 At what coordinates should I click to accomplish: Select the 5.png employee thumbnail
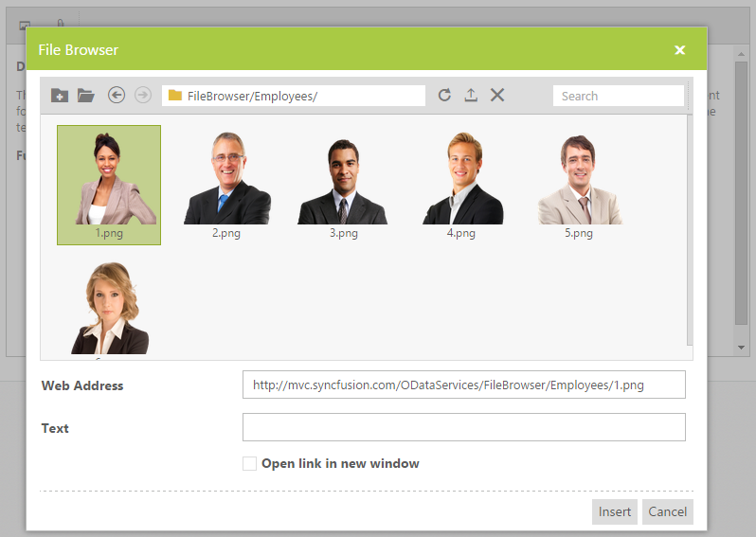point(579,185)
